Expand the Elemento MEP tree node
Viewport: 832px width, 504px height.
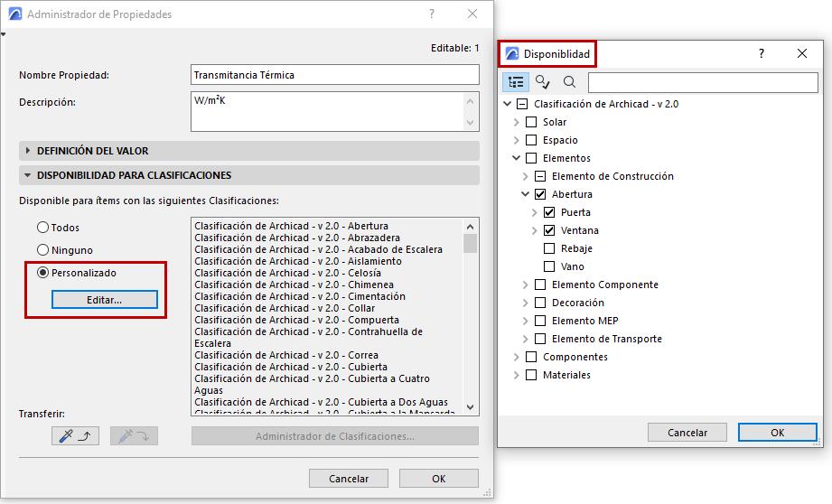525,321
